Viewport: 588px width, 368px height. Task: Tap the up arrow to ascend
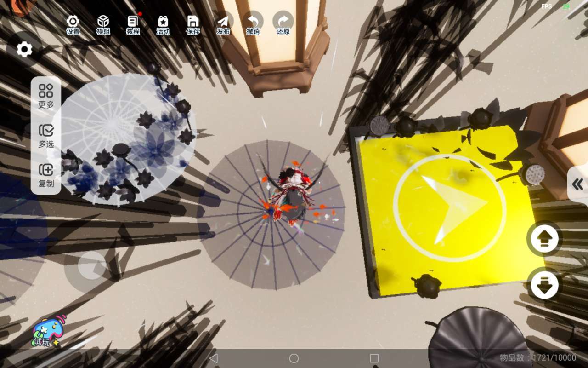[x=544, y=239]
